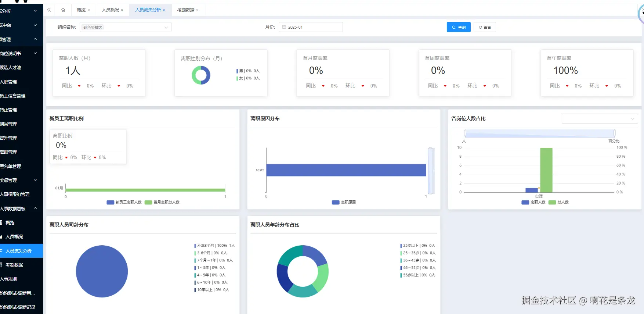Click the 月份 date input field

(311, 27)
